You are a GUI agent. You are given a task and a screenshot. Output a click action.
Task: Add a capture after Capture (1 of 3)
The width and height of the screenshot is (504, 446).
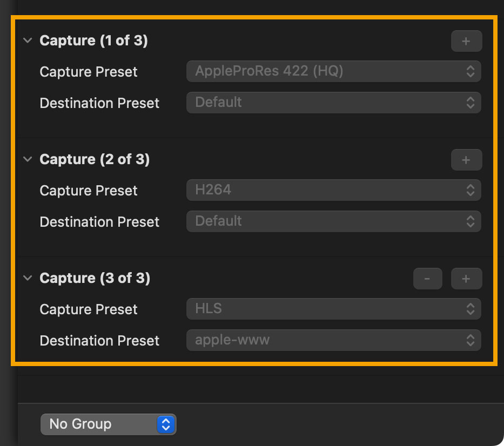click(466, 41)
